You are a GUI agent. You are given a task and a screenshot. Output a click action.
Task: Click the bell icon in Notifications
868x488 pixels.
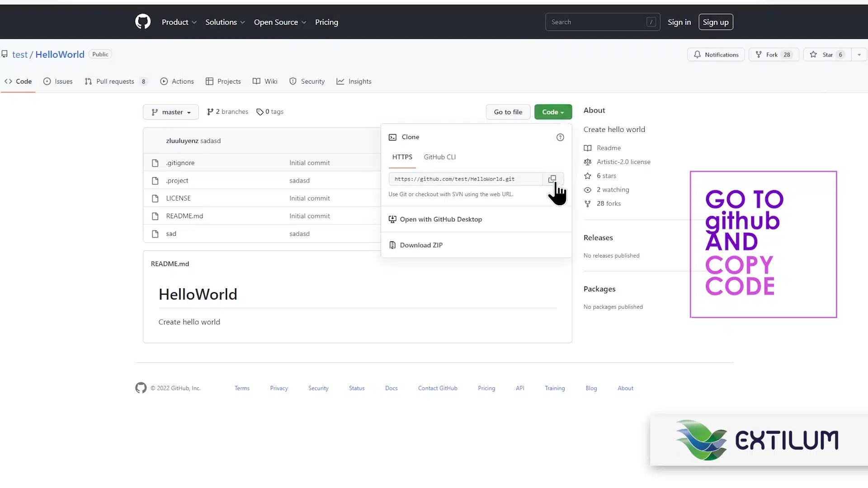pyautogui.click(x=697, y=55)
